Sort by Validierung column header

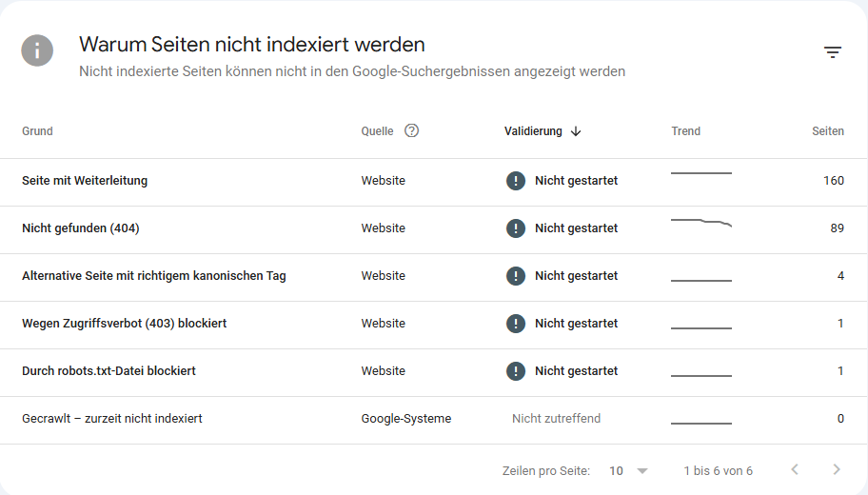[x=533, y=131]
